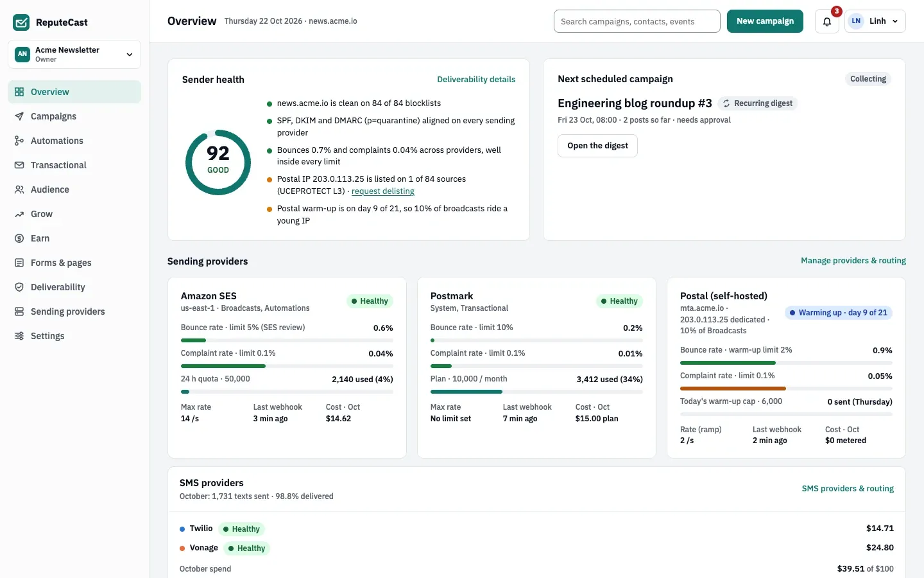Screen dimensions: 924x578
Task: Open the Linh account menu chevron
Action: (895, 21)
